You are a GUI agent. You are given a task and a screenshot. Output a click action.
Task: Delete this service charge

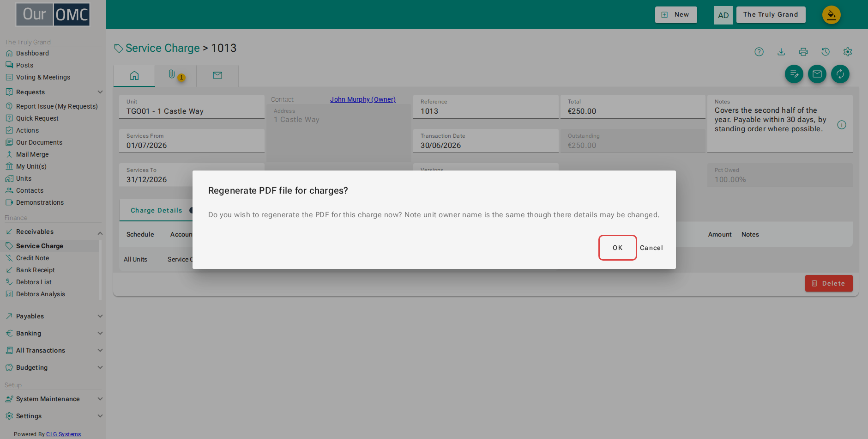point(829,283)
